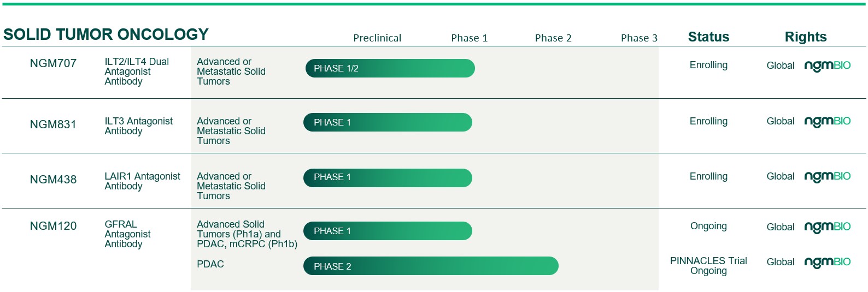The width and height of the screenshot is (868, 292).
Task: Open the NGM831 program name
Action: tap(53, 124)
